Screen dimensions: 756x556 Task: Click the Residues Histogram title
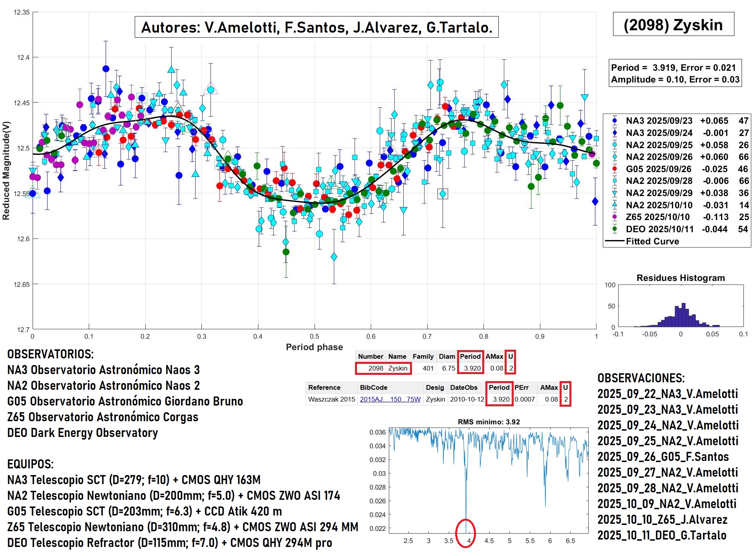point(680,278)
